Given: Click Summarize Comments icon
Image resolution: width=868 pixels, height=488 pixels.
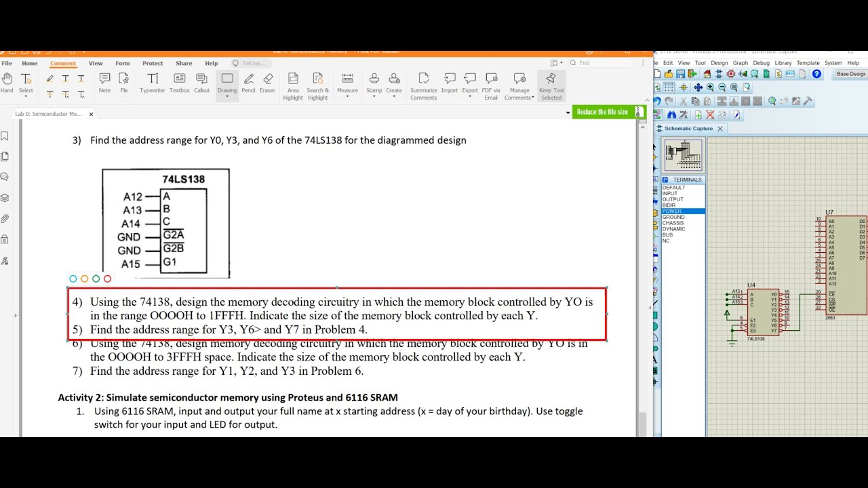Looking at the screenshot, I should (424, 87).
